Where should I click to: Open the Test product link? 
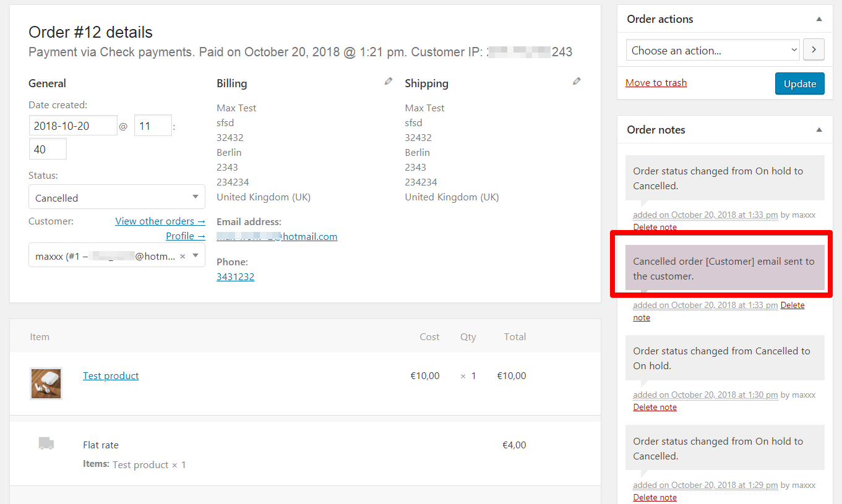coord(111,375)
